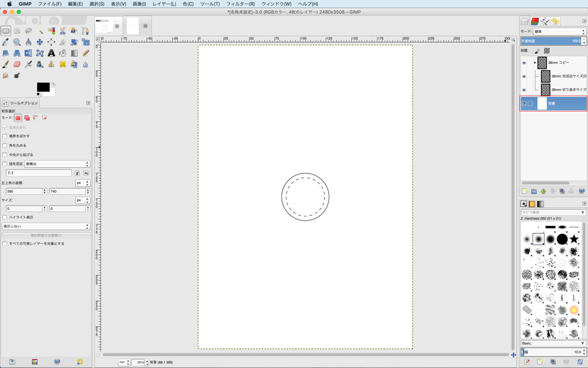Enable the 境界をぼかす checkbox
Screen dimensions: 588x368
point(5,136)
